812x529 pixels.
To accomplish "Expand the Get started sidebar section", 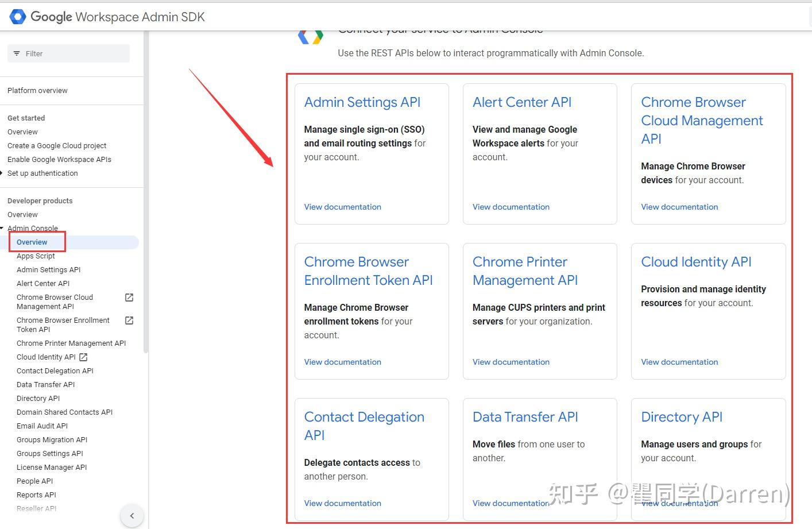I will (26, 118).
